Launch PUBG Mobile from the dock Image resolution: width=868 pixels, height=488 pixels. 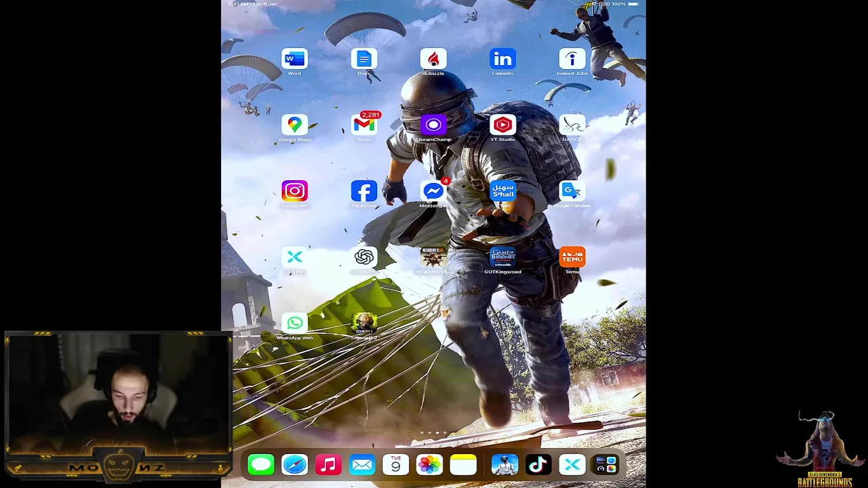pos(504,465)
